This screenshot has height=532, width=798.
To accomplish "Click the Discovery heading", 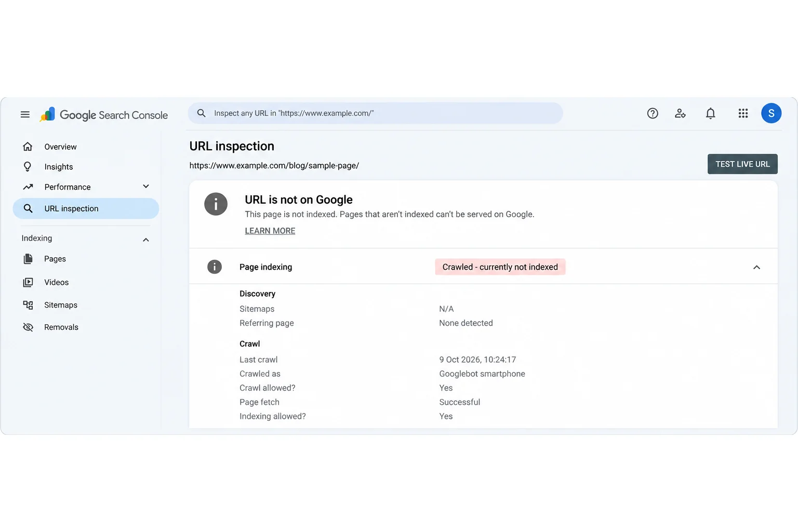I will click(x=258, y=294).
